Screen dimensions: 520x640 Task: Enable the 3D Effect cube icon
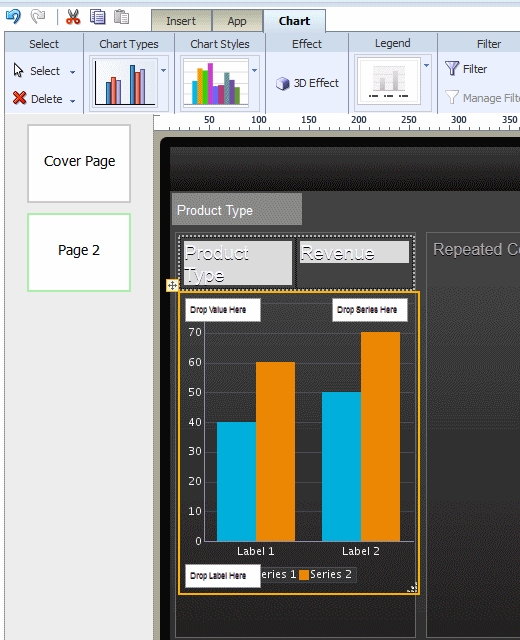[x=282, y=83]
